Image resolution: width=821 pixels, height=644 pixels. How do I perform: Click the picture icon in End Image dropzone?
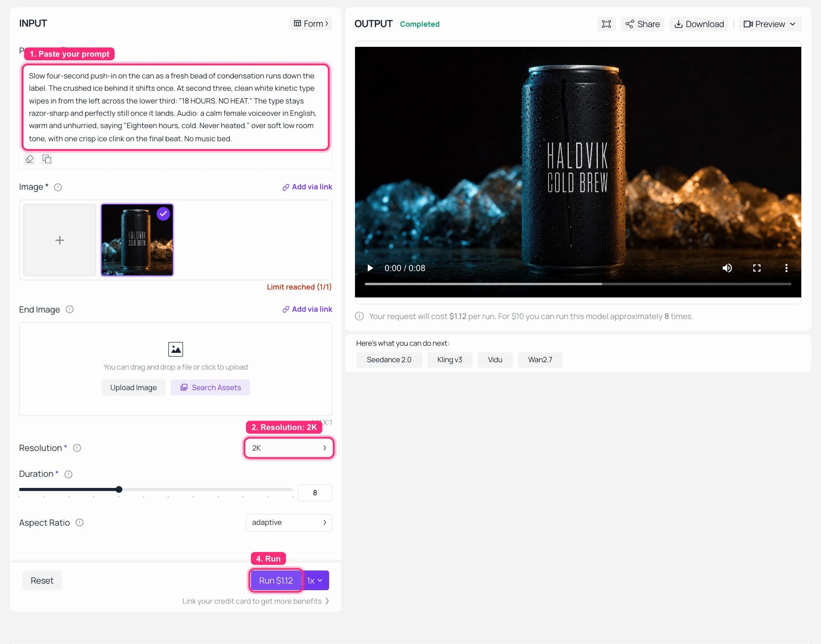tap(175, 349)
